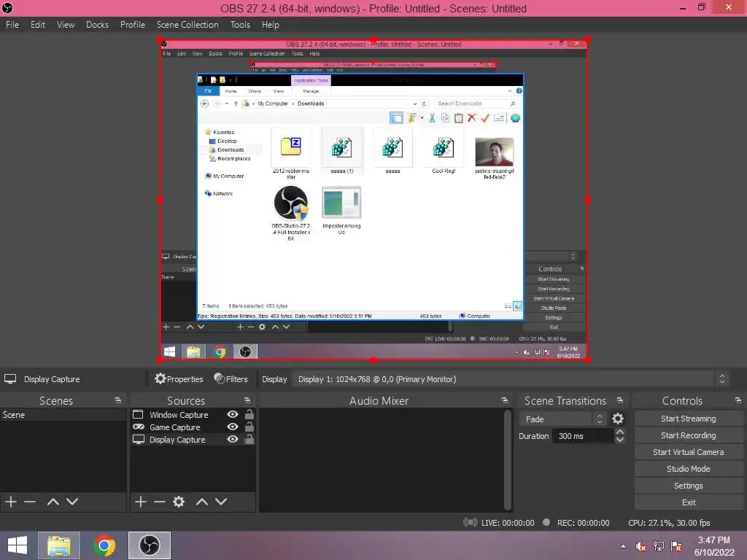The image size is (747, 560).
Task: Click the Game Capture controller icon
Action: [x=138, y=427]
